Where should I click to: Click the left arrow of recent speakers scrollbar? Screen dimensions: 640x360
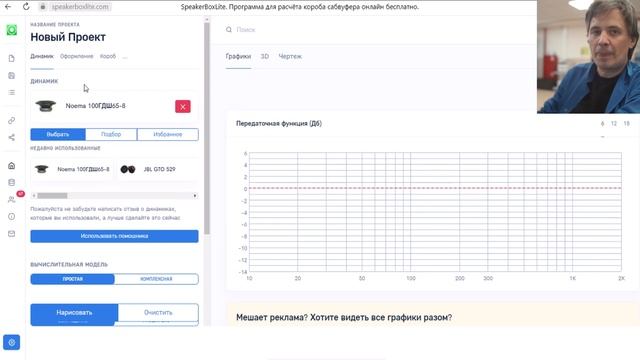(x=34, y=196)
